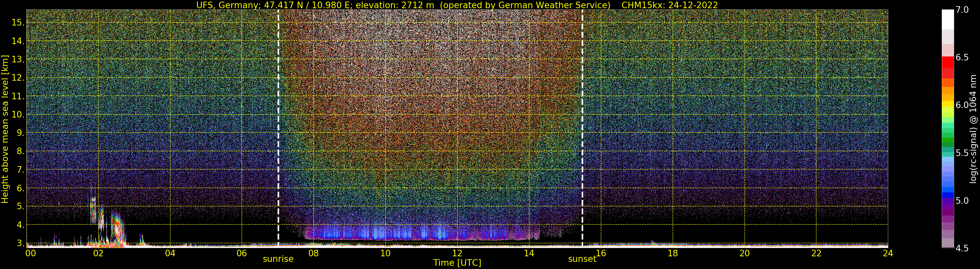The height and width of the screenshot is (269, 980).
Task: Click the '9.' height axis tick label
Action: tap(20, 133)
